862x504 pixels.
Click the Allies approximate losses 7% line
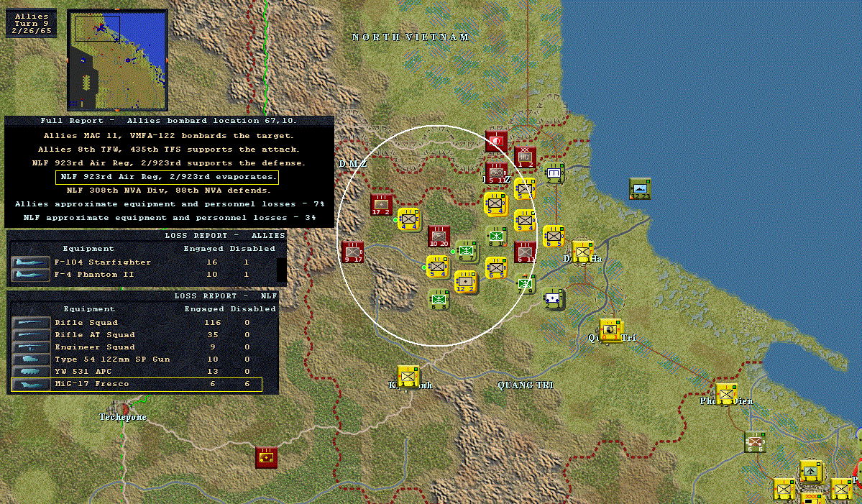[x=170, y=204]
